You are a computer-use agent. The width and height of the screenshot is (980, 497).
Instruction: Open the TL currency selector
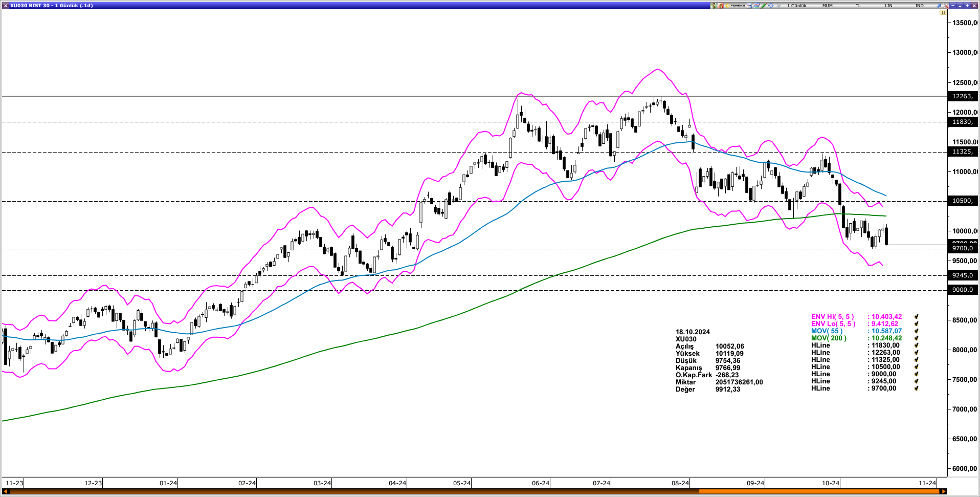tap(858, 6)
